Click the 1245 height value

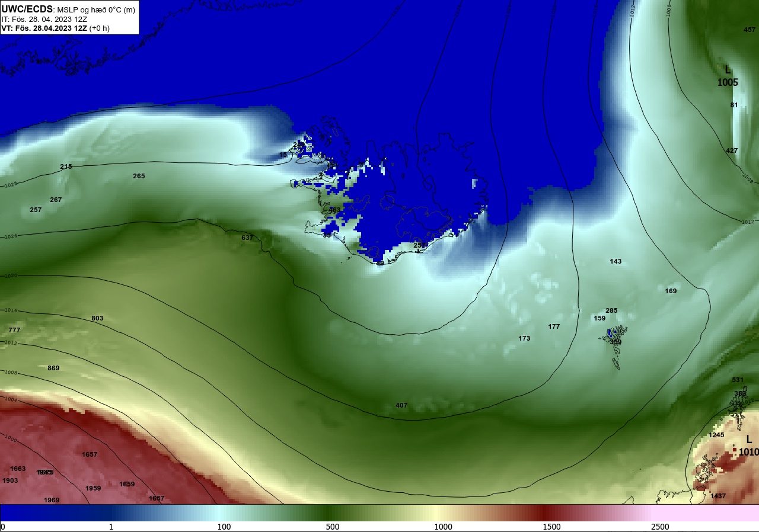pyautogui.click(x=716, y=435)
